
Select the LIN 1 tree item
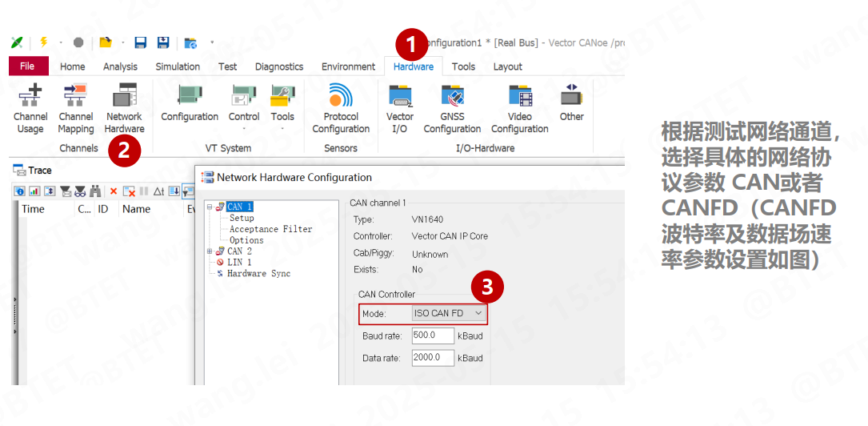(x=239, y=262)
